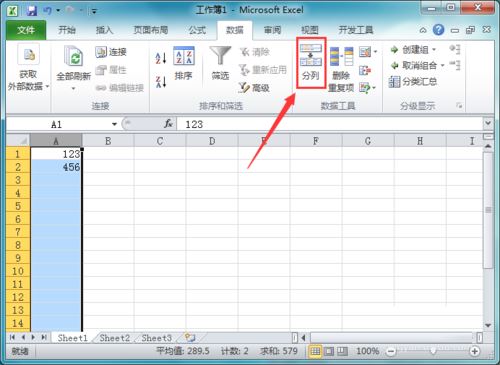Switch to the 公式 (Formulas) tab

(x=197, y=30)
